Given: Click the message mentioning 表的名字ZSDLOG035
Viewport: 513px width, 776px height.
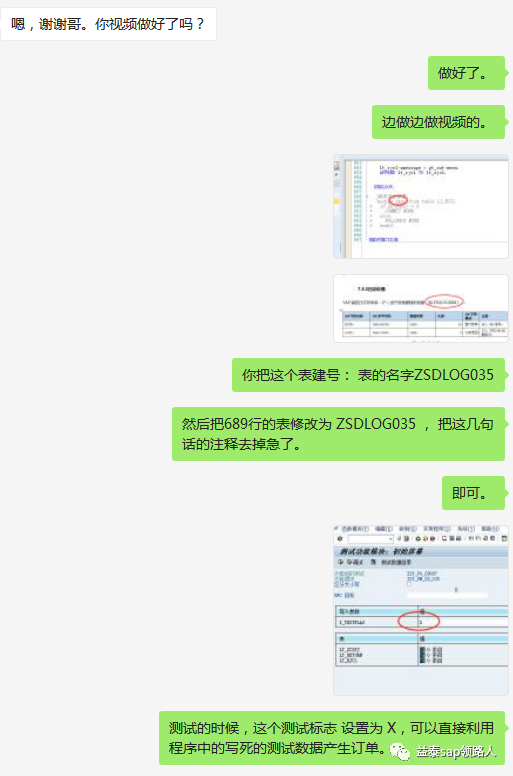Looking at the screenshot, I should tap(368, 375).
